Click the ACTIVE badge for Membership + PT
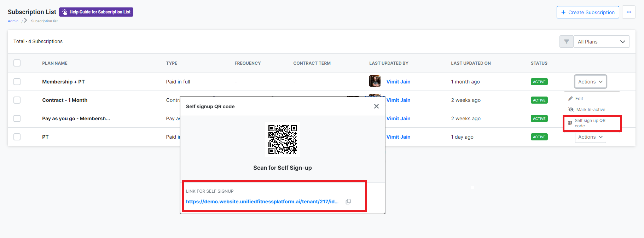 click(539, 82)
